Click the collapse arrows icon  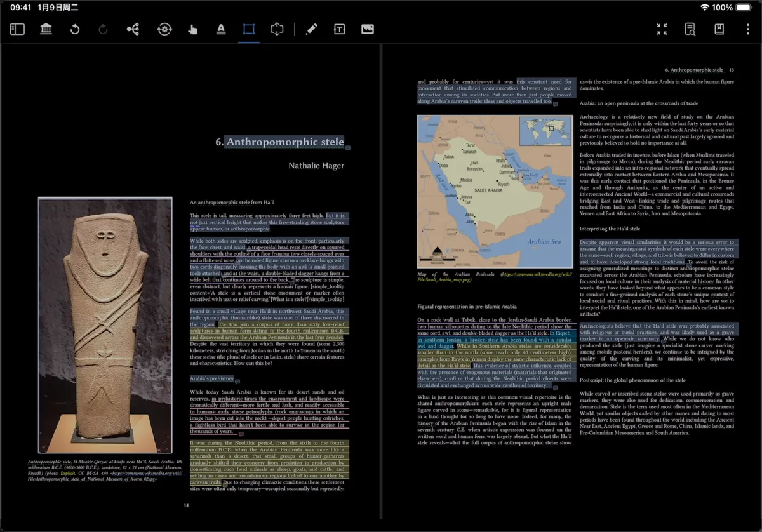tap(662, 29)
